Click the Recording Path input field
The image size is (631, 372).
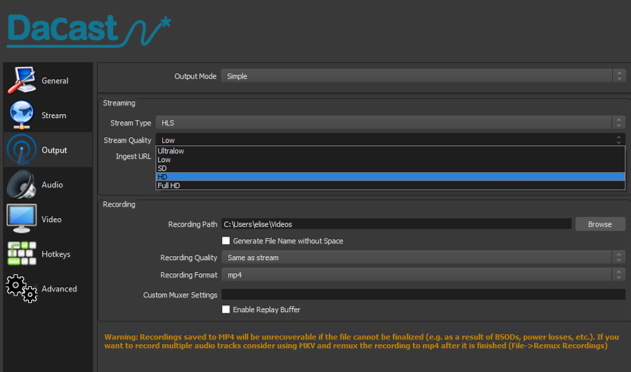click(x=396, y=224)
